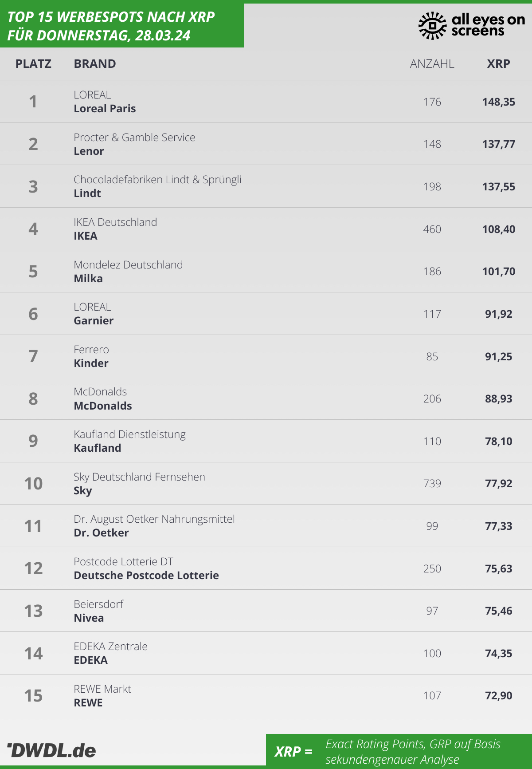Screen dimensions: 532x769
Task: Click Deutsche Postcode Lotterie brand
Action: coord(146,576)
